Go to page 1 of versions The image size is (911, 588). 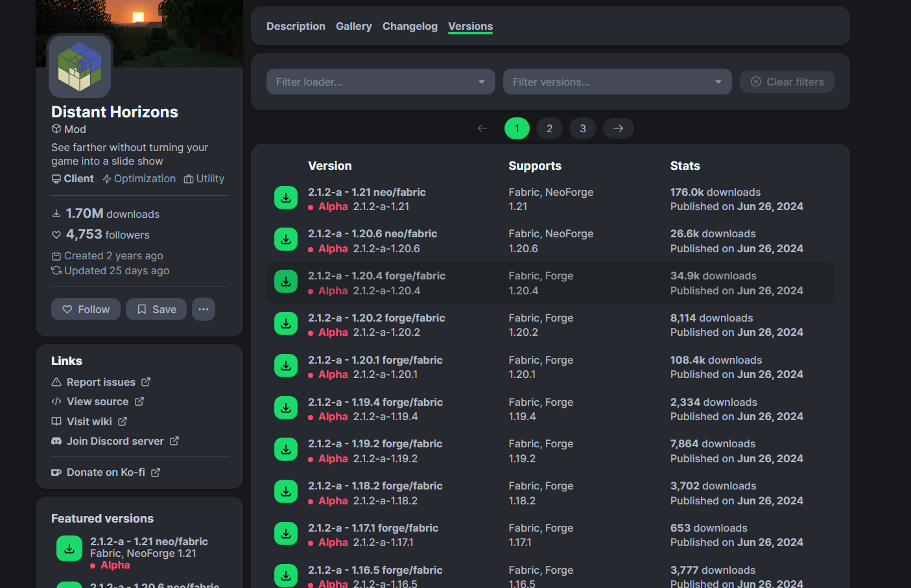[517, 128]
